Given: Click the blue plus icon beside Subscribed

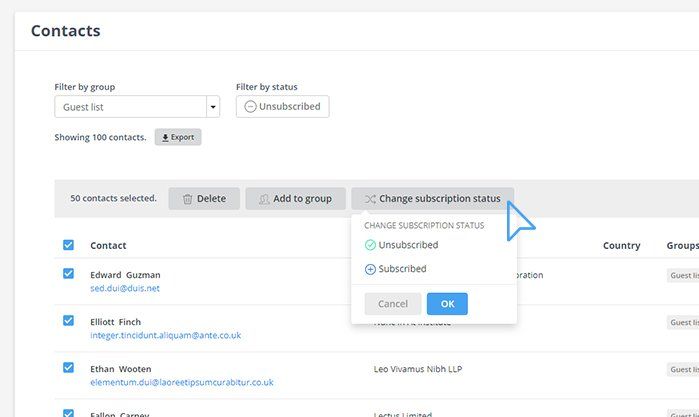Looking at the screenshot, I should coord(370,269).
